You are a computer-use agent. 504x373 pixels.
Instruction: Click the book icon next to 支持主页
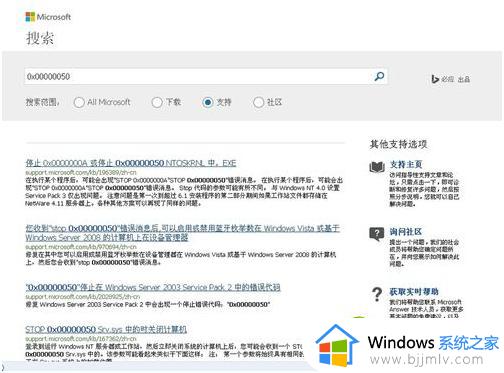pyautogui.click(x=377, y=167)
